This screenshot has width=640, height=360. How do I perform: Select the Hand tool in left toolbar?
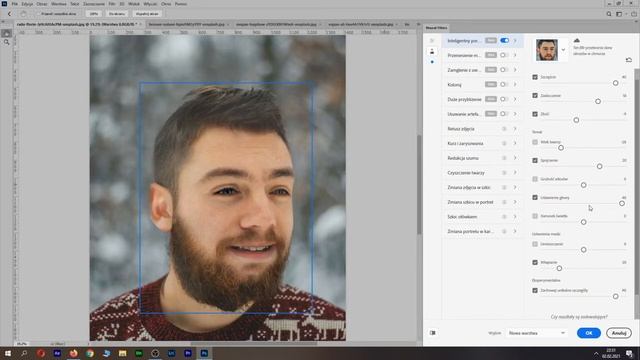7,33
